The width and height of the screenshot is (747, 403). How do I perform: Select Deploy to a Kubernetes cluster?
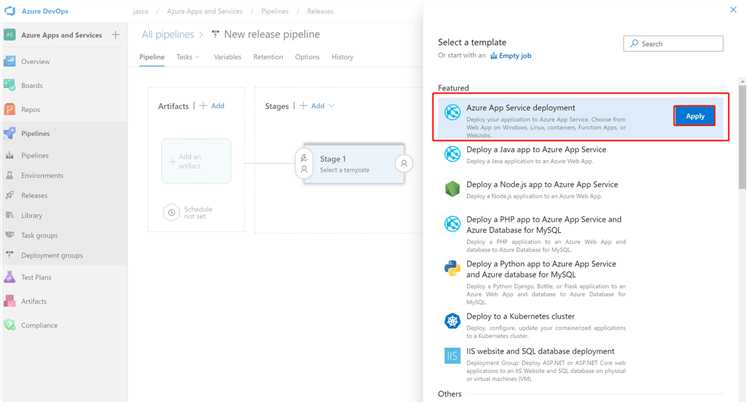coord(520,316)
